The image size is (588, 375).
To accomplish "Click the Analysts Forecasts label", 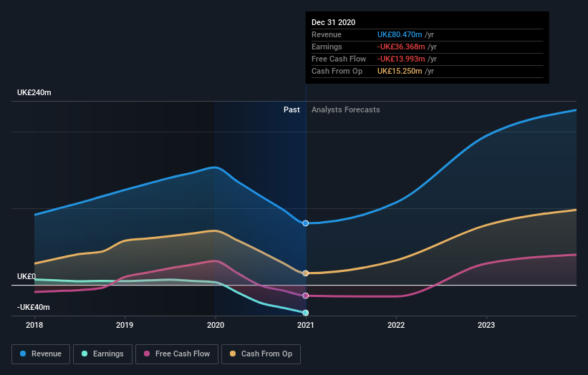I will coord(346,109).
